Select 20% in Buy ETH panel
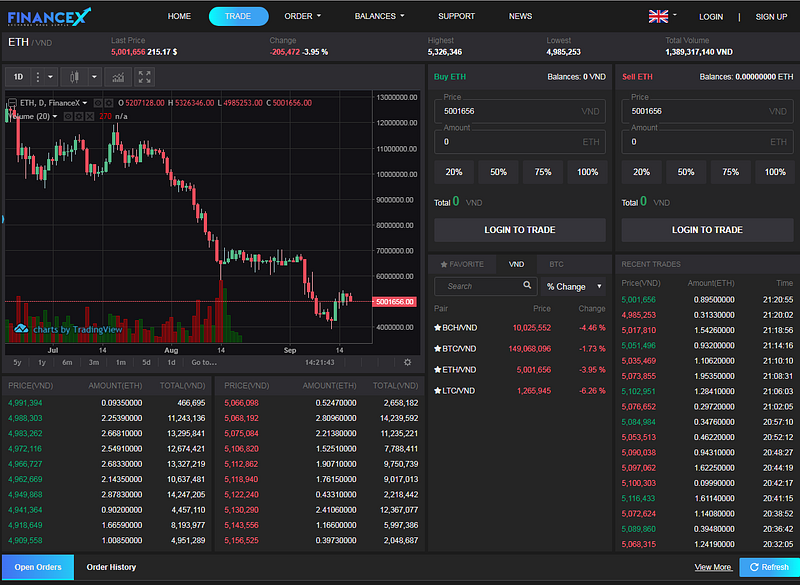 coord(454,172)
